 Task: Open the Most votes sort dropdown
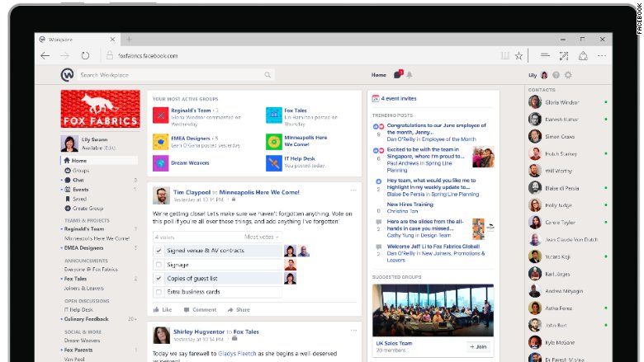[x=261, y=237]
